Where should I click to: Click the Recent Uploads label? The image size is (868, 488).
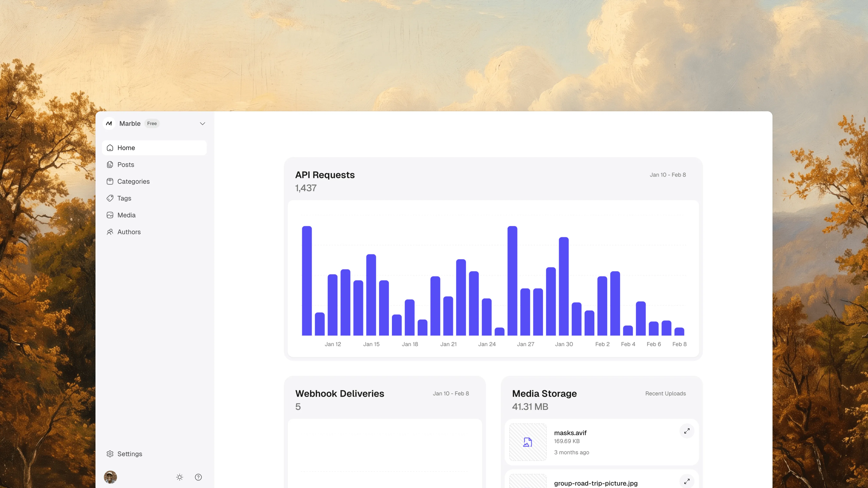point(666,394)
